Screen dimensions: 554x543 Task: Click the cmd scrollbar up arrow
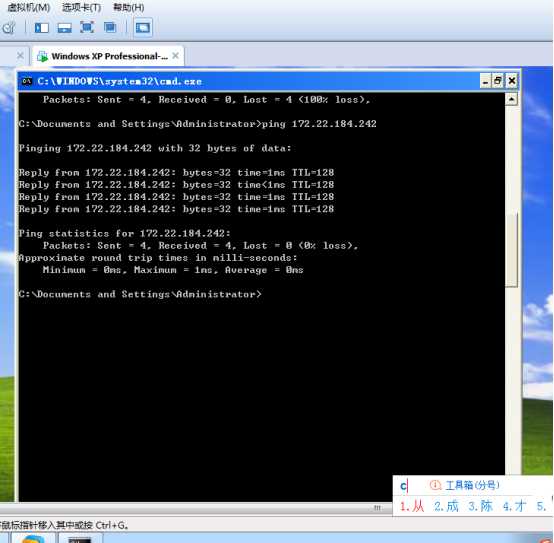click(x=511, y=99)
